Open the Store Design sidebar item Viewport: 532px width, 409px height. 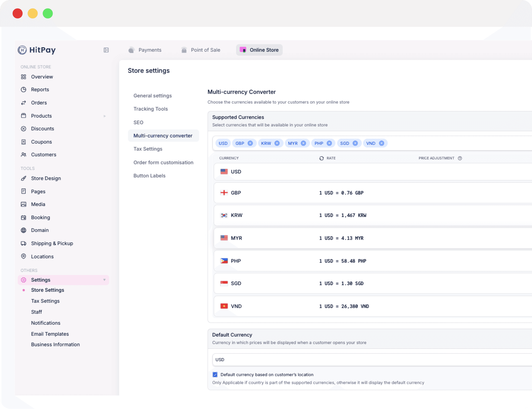(46, 179)
